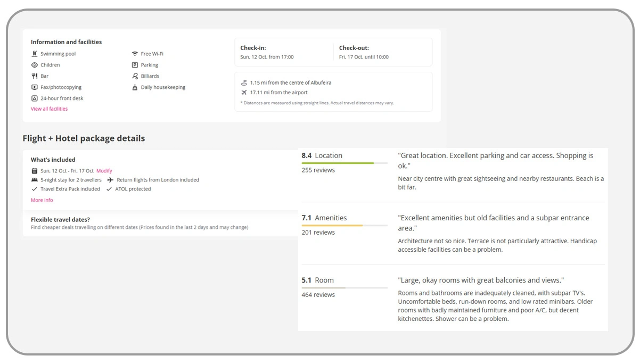The width and height of the screenshot is (640, 364).
Task: Toggle the ATOL protected checkmark
Action: tap(110, 188)
